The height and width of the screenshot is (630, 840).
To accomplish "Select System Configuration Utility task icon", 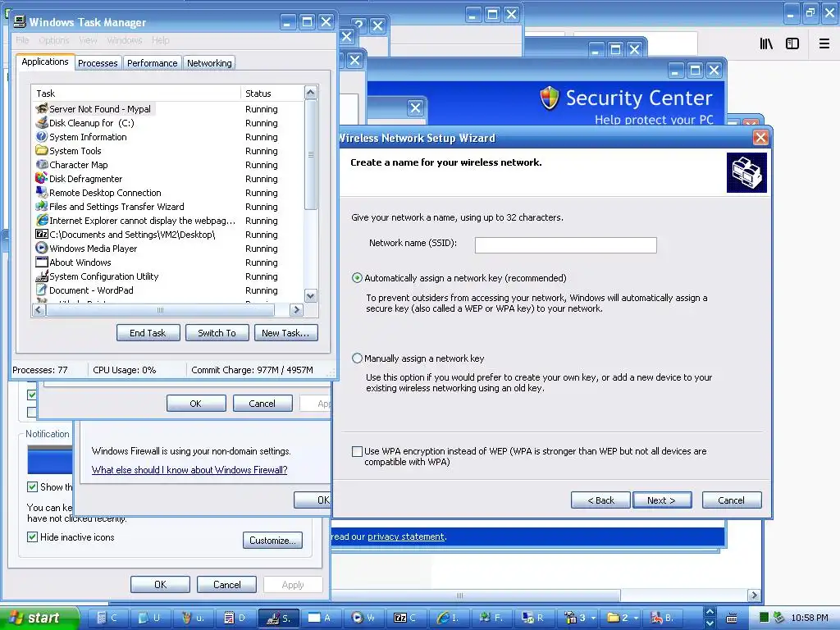I will click(42, 276).
